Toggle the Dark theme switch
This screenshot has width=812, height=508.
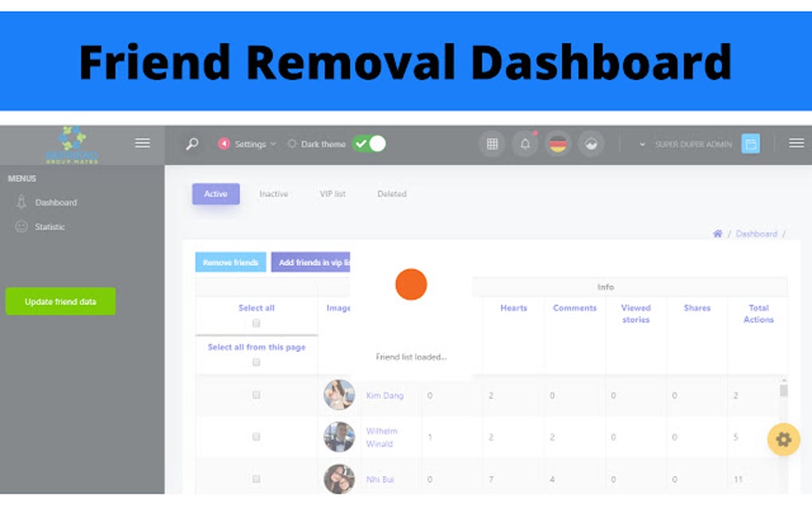pyautogui.click(x=370, y=144)
